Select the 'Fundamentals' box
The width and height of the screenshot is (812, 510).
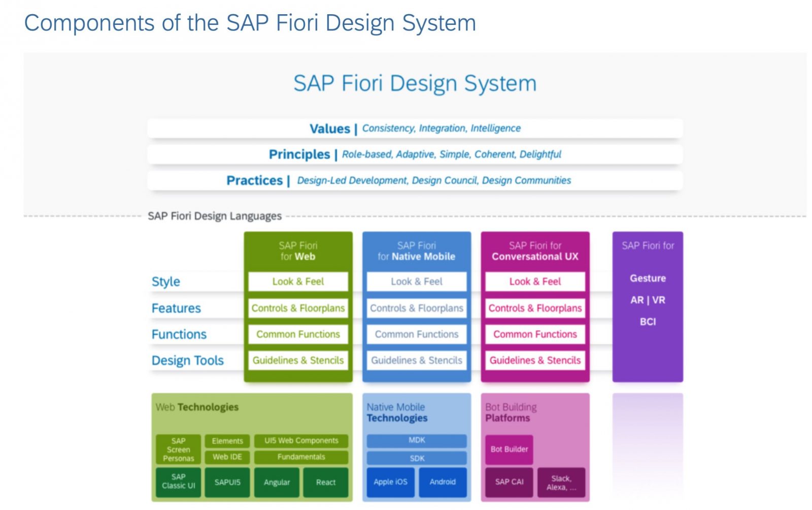(x=301, y=457)
